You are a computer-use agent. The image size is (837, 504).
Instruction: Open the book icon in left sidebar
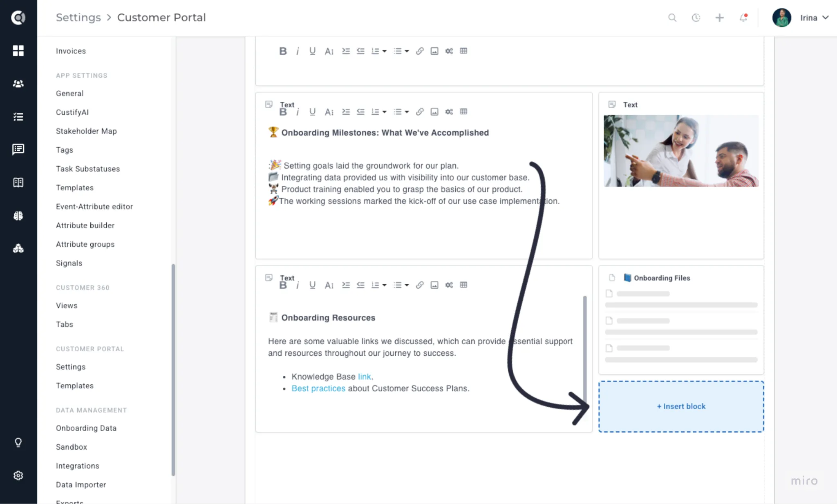pos(18,183)
